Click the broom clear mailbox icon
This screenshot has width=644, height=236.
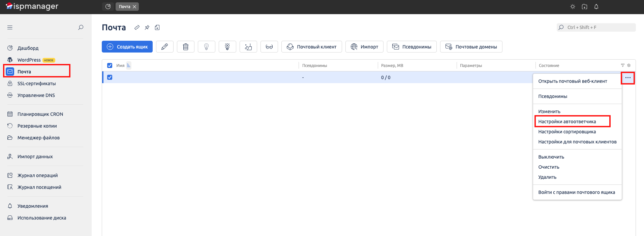248,47
